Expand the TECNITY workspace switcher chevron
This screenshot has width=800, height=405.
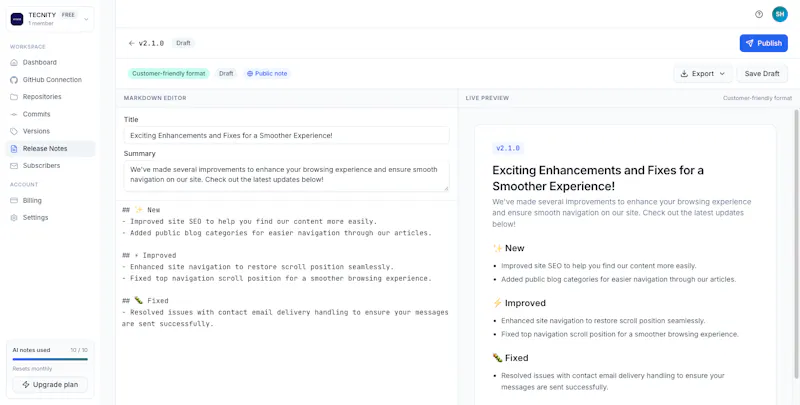coord(86,19)
